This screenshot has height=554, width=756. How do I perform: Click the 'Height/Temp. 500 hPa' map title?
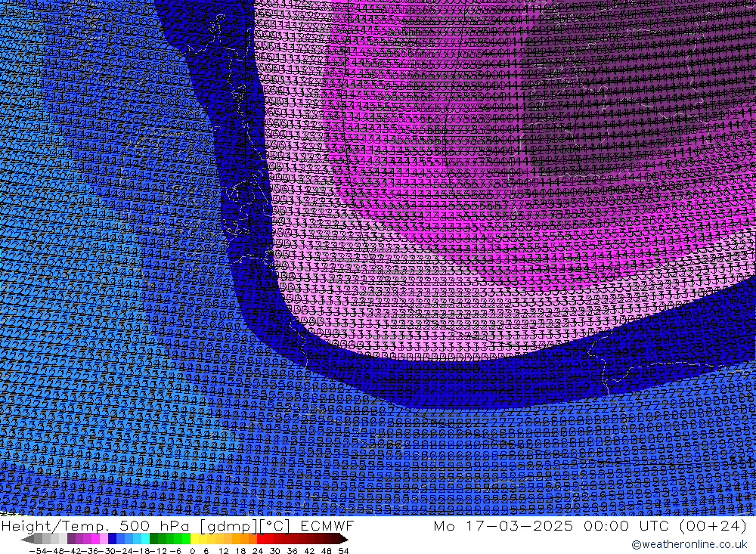tap(95, 525)
